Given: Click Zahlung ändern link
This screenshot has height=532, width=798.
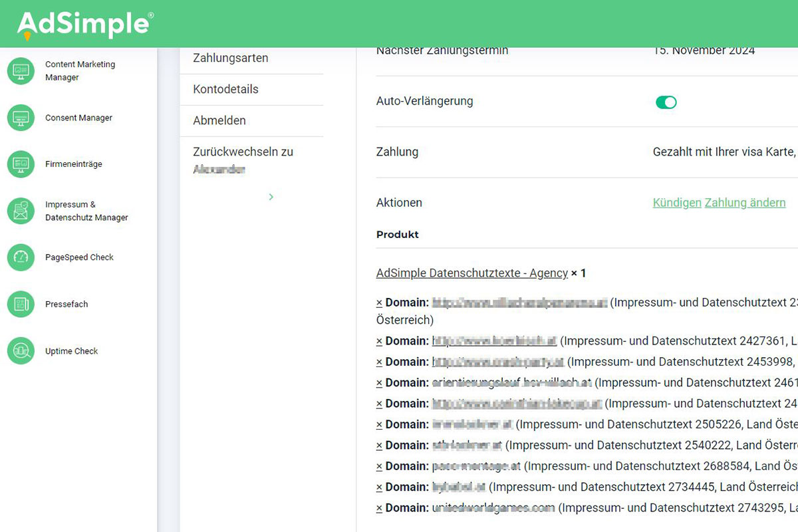Looking at the screenshot, I should (x=745, y=203).
